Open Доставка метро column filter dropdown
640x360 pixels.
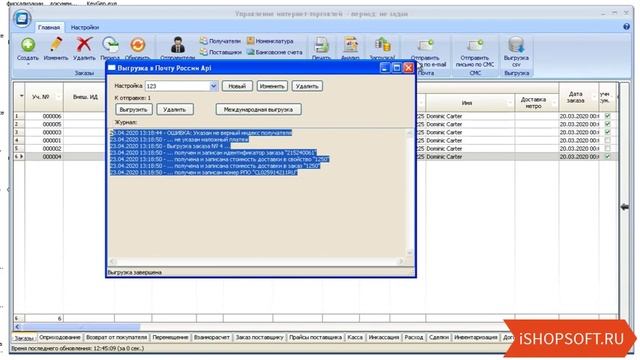point(554,103)
